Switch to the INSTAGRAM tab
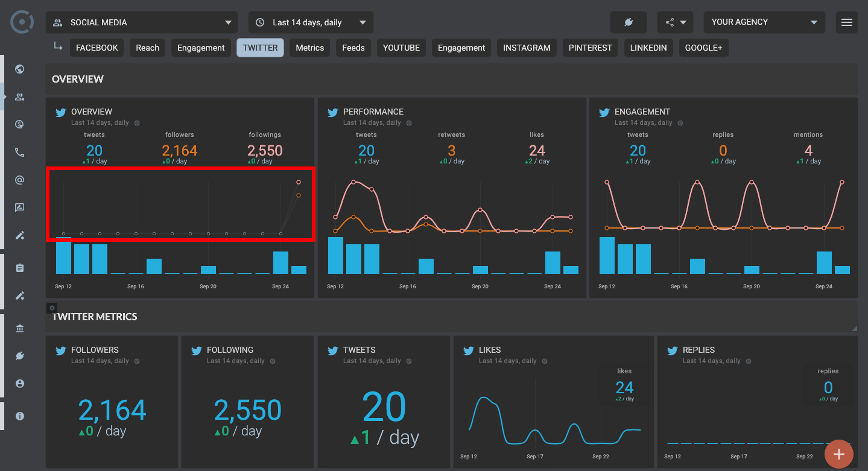868x471 pixels. 527,48
